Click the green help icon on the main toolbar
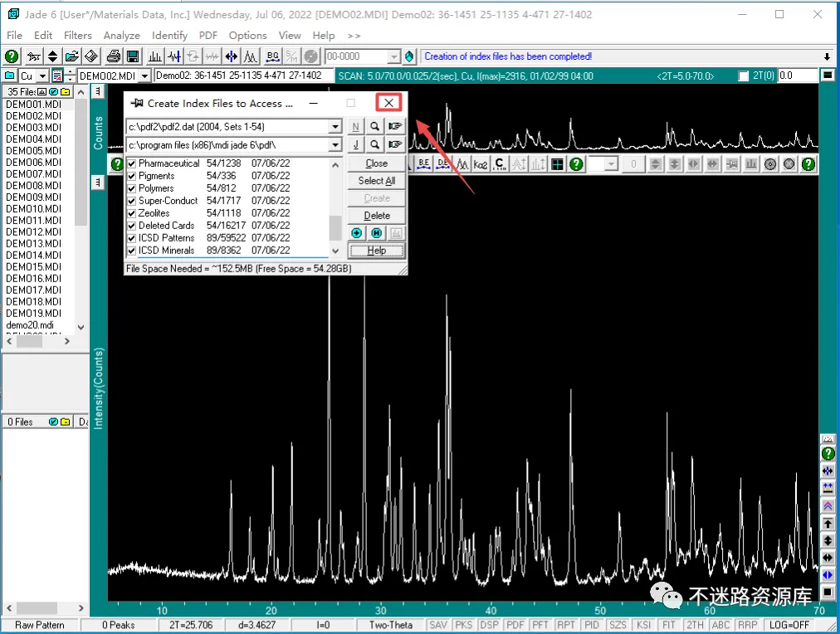This screenshot has width=840, height=634. 12,56
